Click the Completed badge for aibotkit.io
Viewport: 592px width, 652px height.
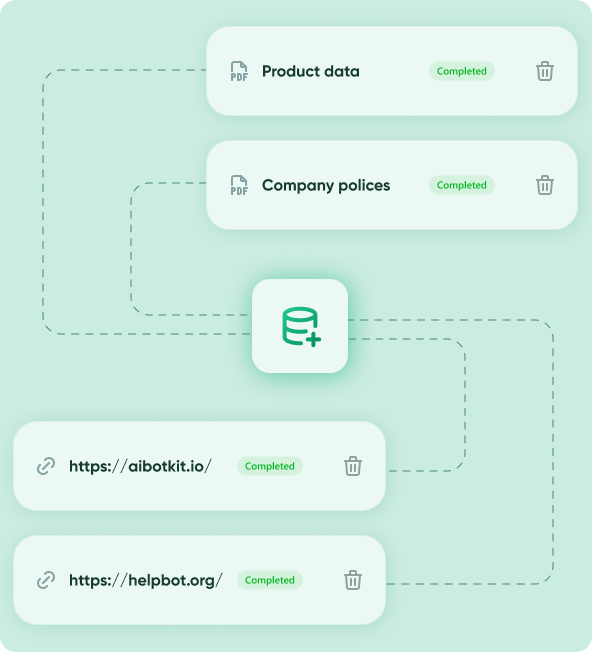click(x=269, y=466)
